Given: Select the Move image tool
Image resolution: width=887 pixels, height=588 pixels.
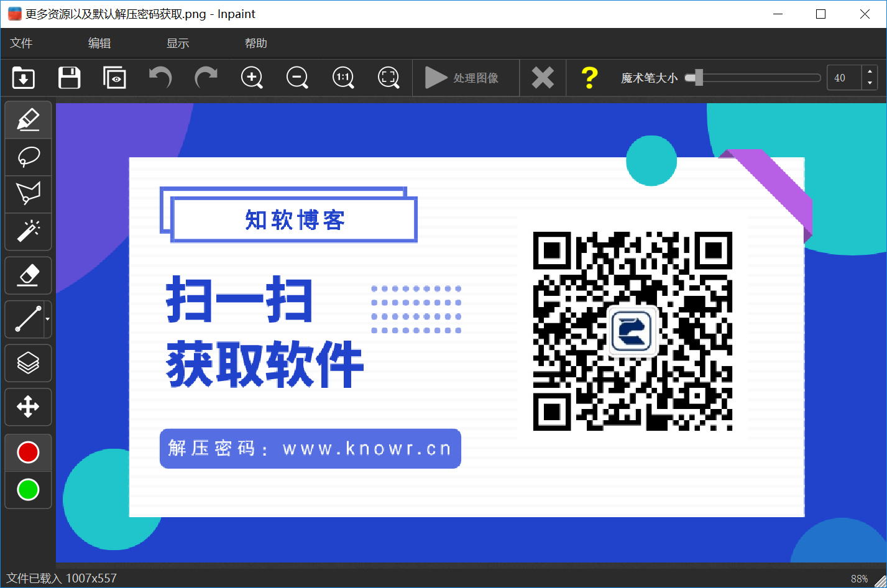Looking at the screenshot, I should tap(28, 407).
